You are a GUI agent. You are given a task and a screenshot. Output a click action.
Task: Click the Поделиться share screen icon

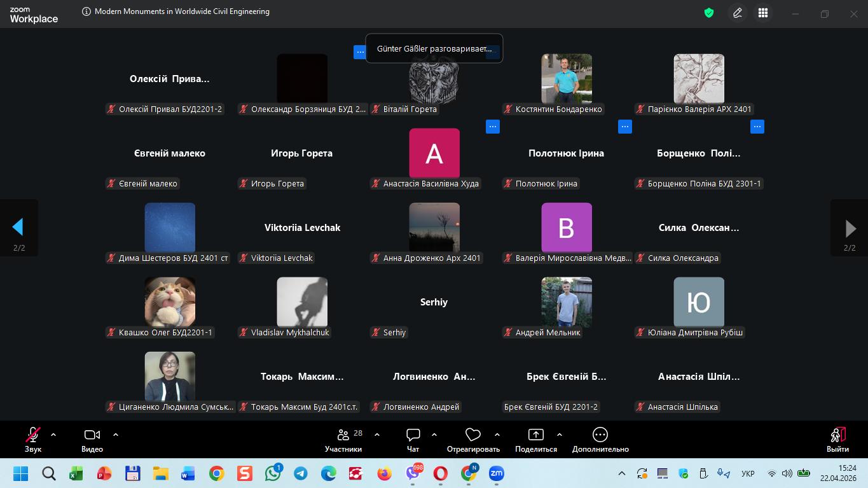coord(536,440)
